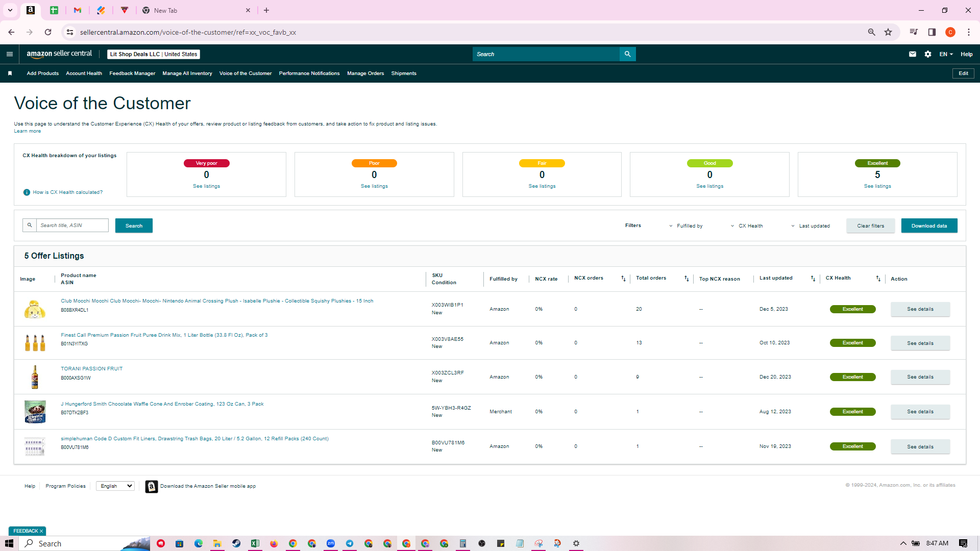Click the Clear filters button
Screen dimensions: 980x551
(871, 226)
